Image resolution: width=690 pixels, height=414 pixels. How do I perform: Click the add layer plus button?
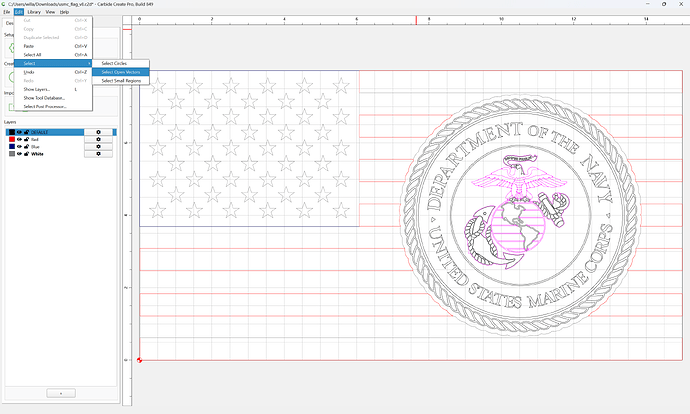click(61, 393)
